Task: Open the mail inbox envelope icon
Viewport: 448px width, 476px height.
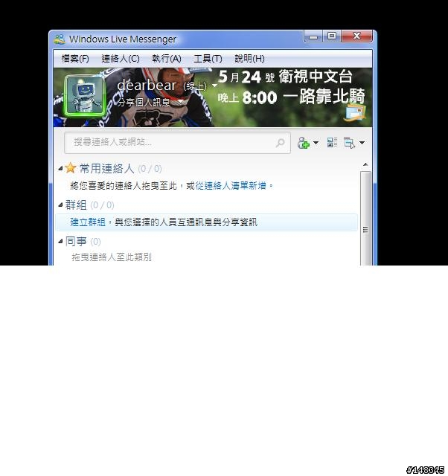Action: pos(354,112)
